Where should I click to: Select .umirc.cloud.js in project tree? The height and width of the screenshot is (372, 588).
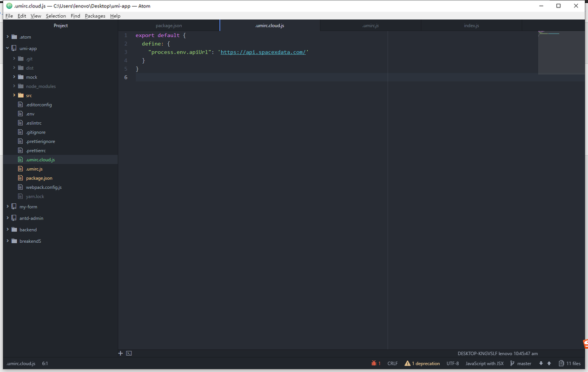(60, 159)
